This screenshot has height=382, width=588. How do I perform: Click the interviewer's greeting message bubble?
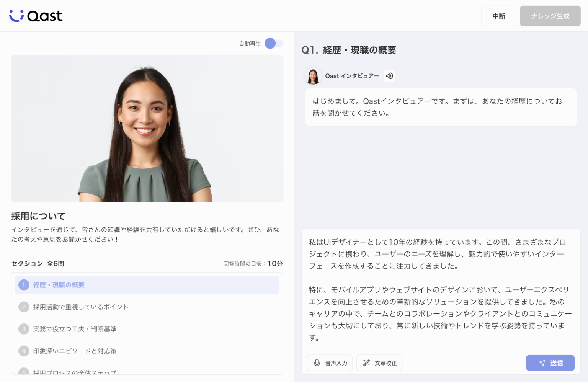point(440,107)
